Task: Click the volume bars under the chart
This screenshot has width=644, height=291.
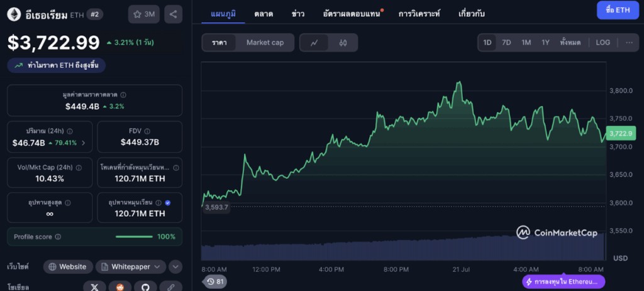Action: coord(403,246)
